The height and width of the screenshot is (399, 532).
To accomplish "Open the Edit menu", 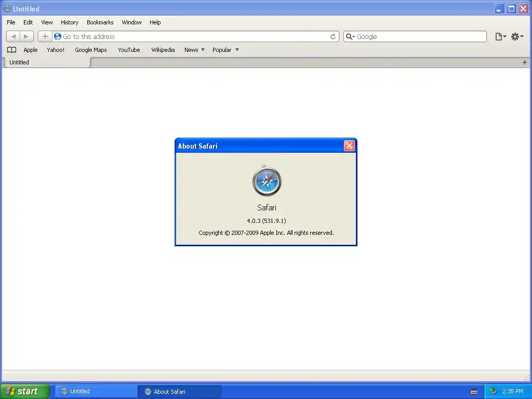I will pos(28,22).
